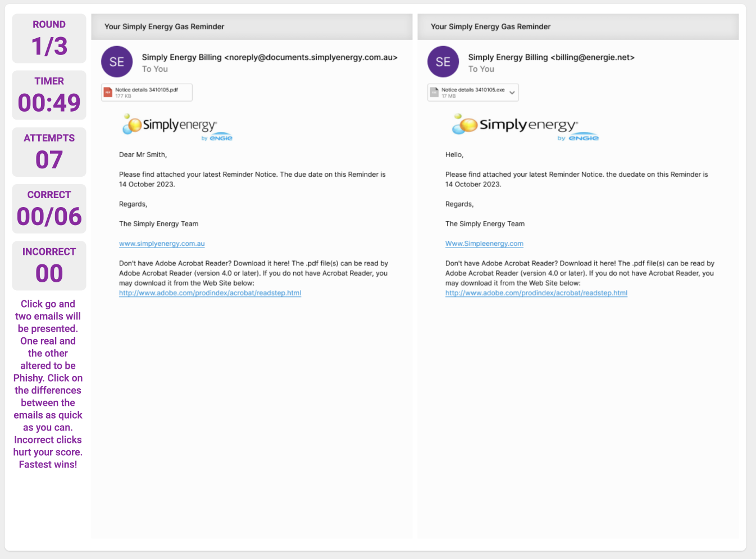The image size is (756, 559).
Task: Open the www.simplyenergy.com.au link
Action: click(162, 244)
